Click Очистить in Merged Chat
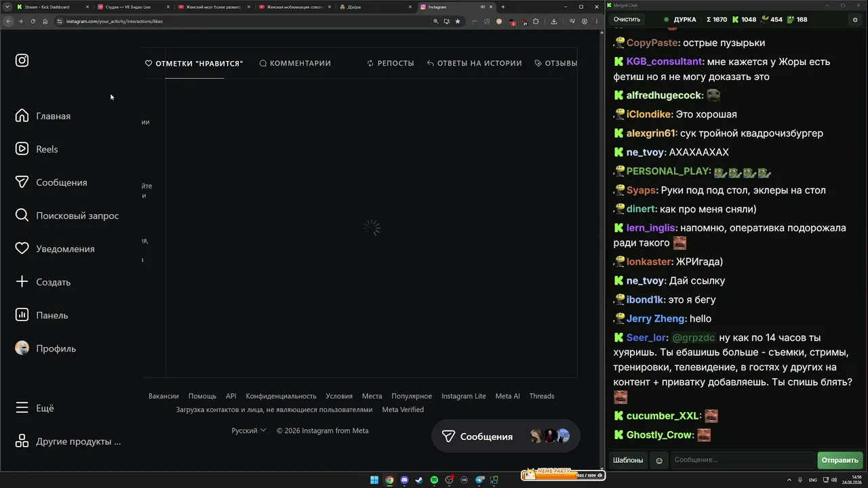The image size is (868, 488). (627, 20)
